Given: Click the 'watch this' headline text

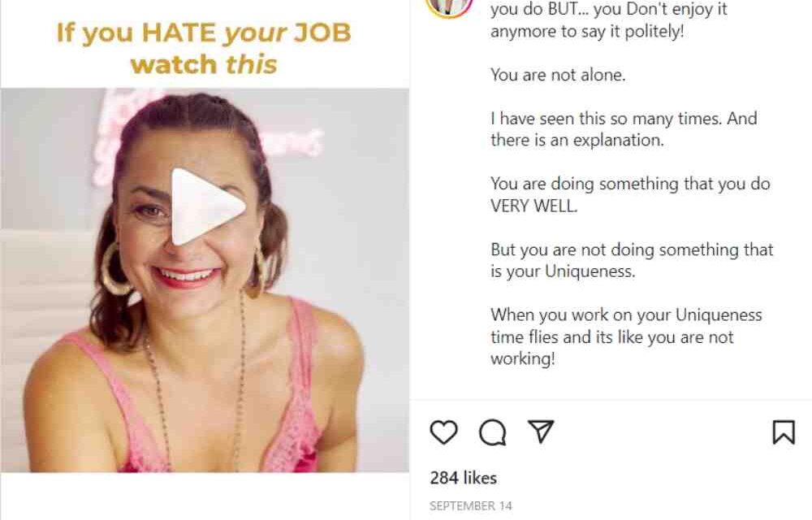Looking at the screenshot, I should pos(204,65).
